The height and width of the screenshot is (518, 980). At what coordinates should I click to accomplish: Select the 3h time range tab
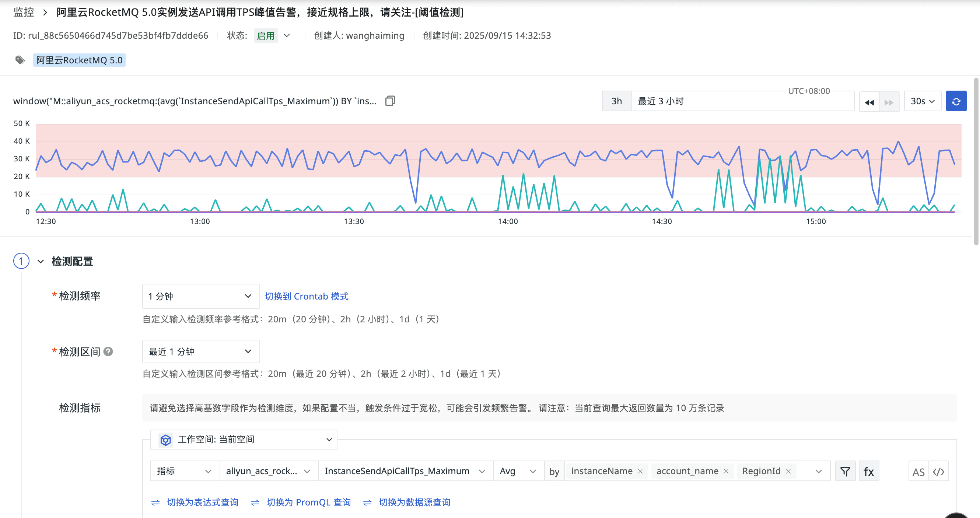point(616,101)
